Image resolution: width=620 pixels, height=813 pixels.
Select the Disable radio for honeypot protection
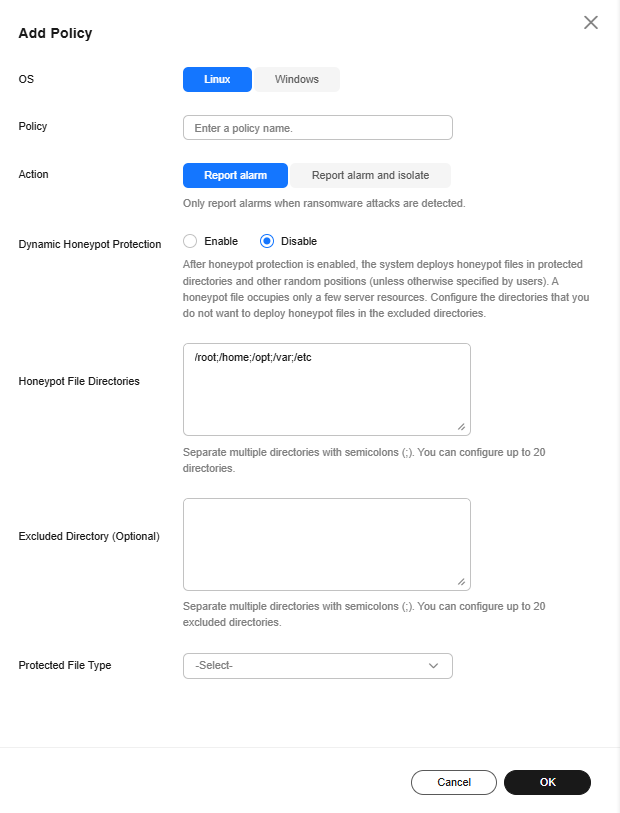(x=267, y=241)
